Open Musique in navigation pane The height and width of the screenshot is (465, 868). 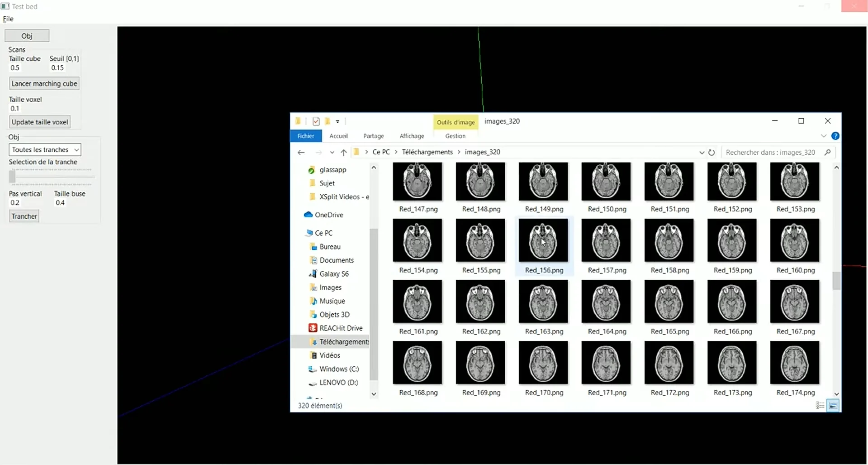coord(332,301)
